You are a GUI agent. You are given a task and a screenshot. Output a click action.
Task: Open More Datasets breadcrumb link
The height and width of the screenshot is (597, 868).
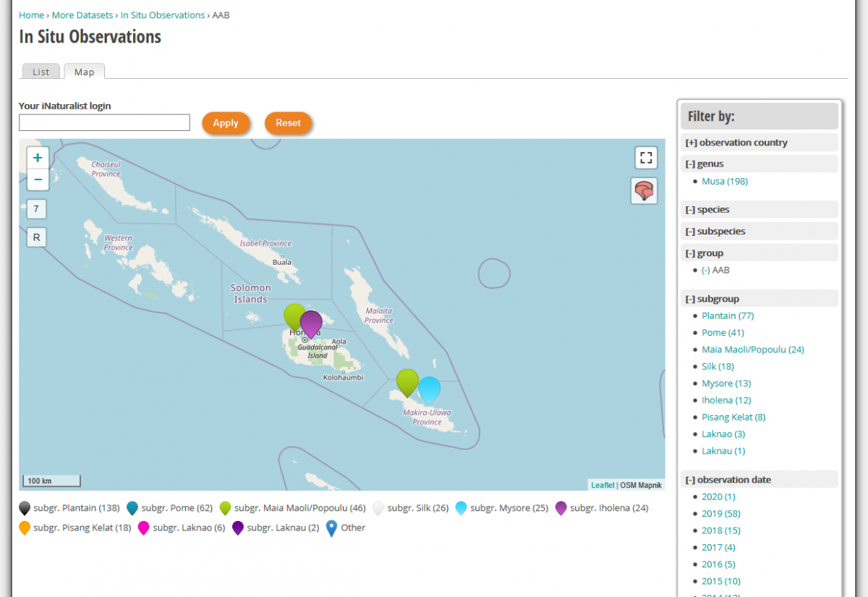[82, 14]
